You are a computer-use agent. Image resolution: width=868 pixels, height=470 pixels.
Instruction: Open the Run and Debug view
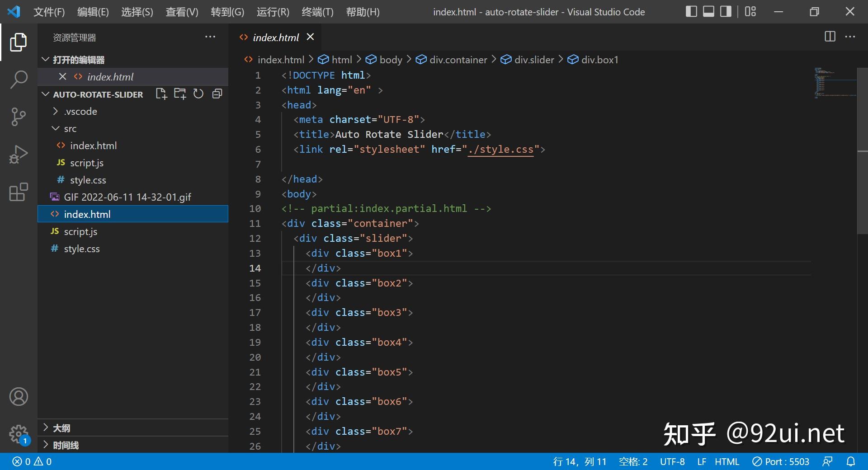[18, 154]
